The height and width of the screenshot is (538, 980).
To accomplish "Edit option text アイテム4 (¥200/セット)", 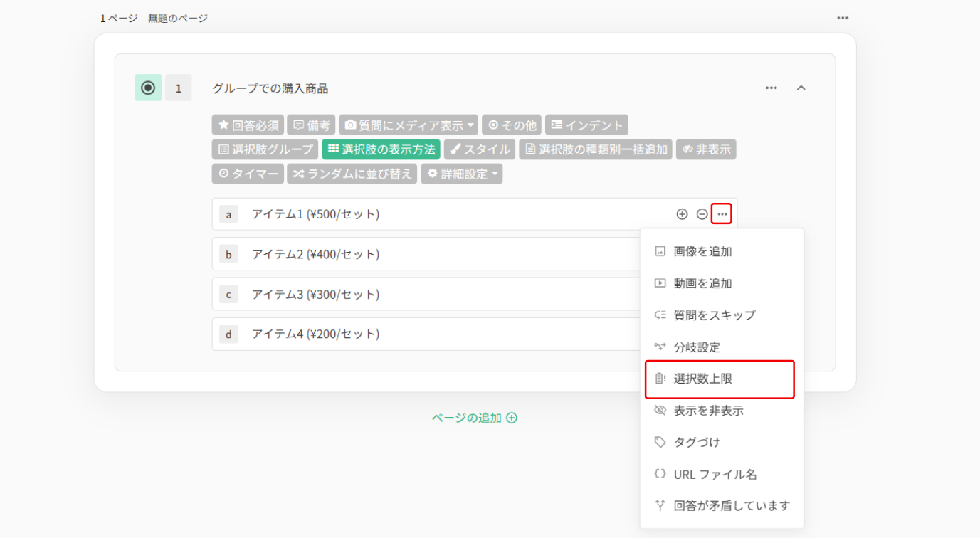I will click(x=315, y=334).
